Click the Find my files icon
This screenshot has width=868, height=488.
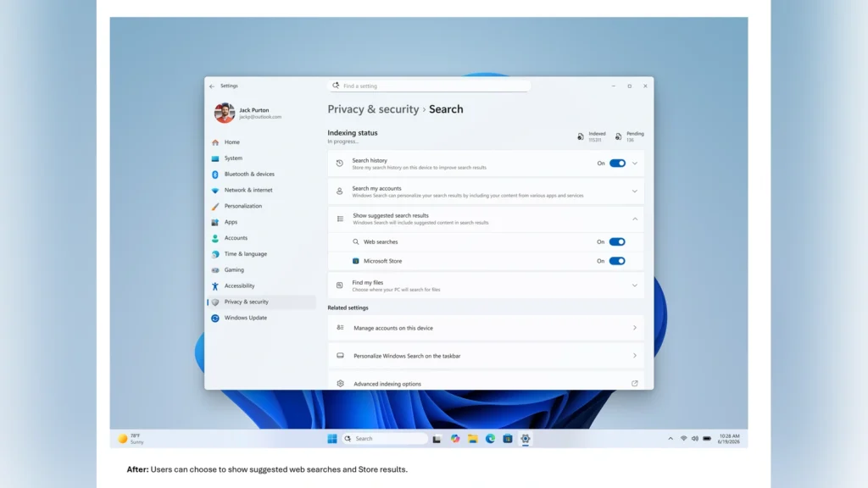[340, 286]
